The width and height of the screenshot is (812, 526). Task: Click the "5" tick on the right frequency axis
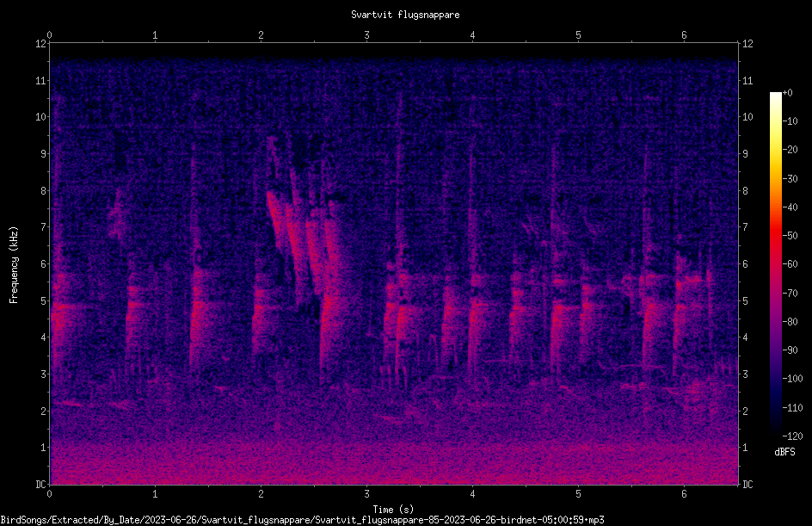click(x=745, y=301)
